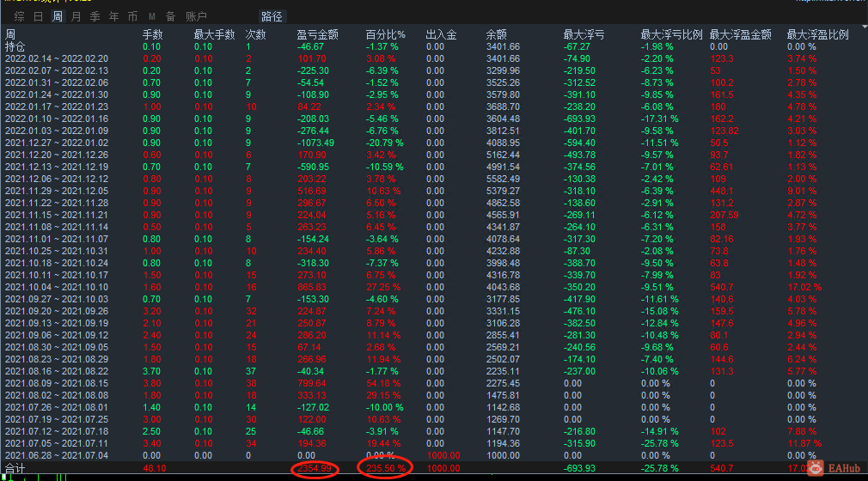
Task: Click the total profit 2354.99 cell
Action: [315, 468]
